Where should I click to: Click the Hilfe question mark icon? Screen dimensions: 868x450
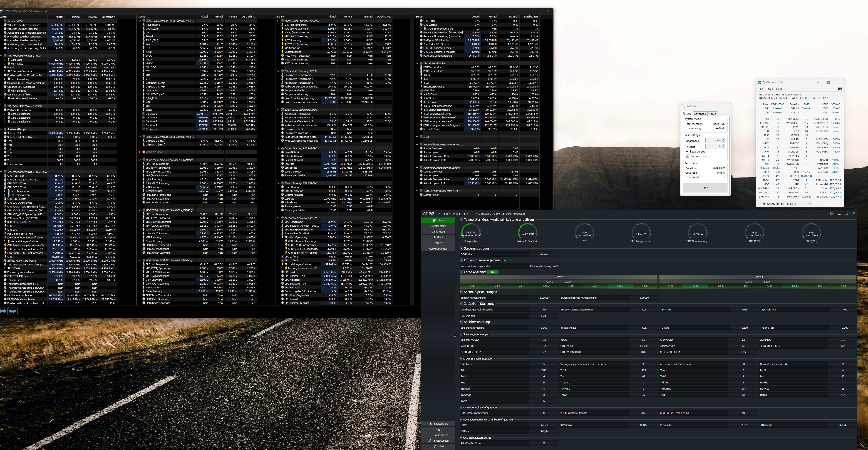pyautogui.click(x=435, y=446)
